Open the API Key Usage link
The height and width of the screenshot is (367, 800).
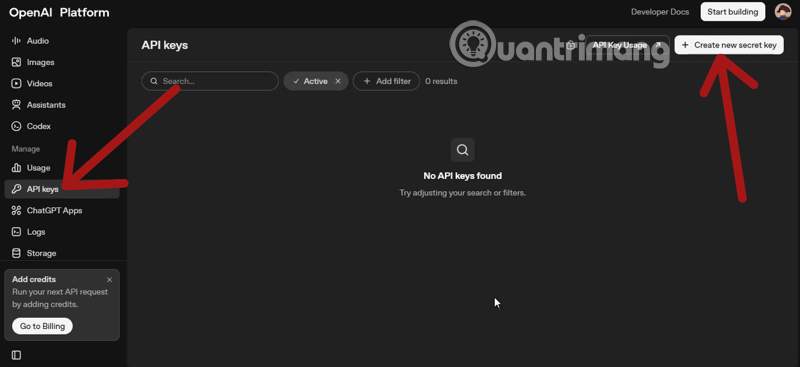(627, 45)
